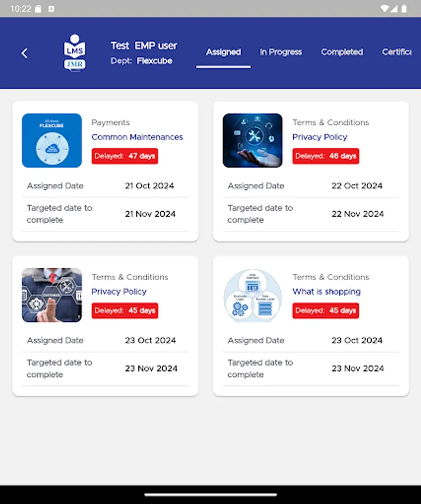
Task: Open the customer hexagons Privacy Policy thumbnail
Action: click(52, 295)
